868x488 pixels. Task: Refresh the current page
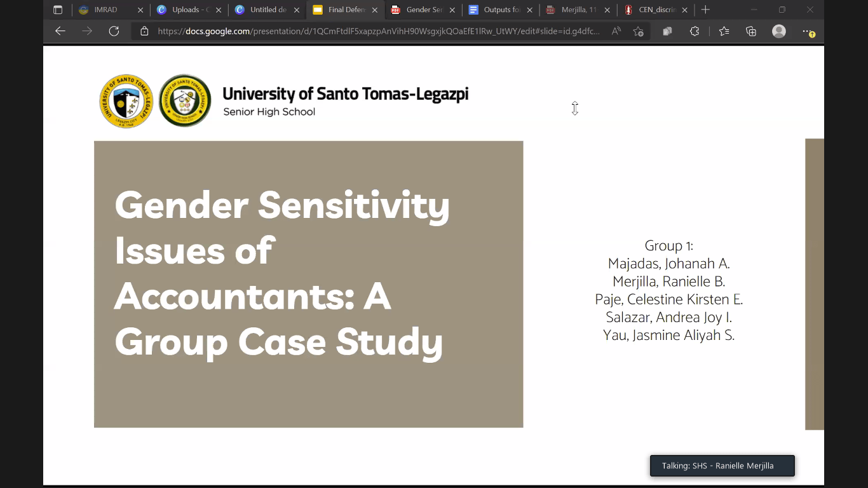[x=114, y=31]
